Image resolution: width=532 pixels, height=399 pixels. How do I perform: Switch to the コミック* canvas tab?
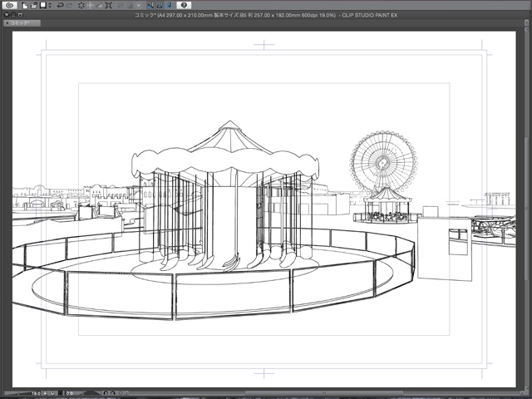pyautogui.click(x=22, y=23)
